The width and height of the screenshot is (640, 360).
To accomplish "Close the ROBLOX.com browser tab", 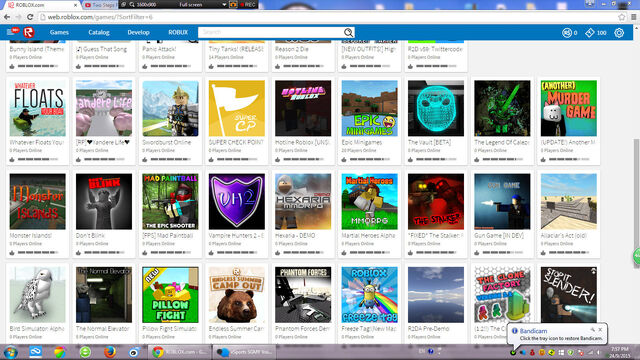I will (x=76, y=5).
